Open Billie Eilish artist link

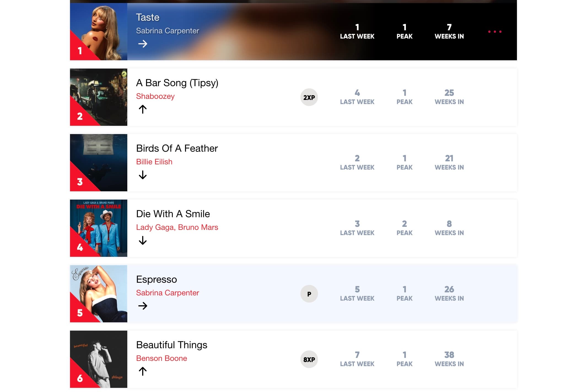point(154,162)
